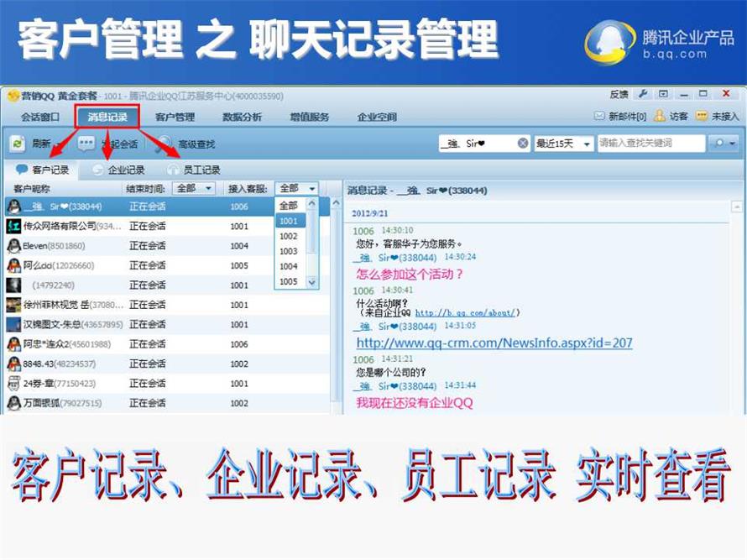The height and width of the screenshot is (560, 747).
Task: Collapse the 接入客服 dropdown list
Action: pos(311,189)
